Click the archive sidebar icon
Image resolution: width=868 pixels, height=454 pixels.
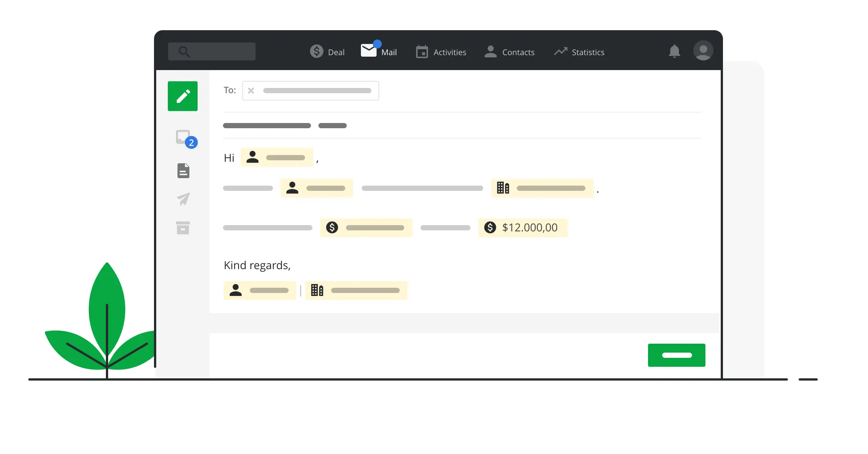coord(183,227)
